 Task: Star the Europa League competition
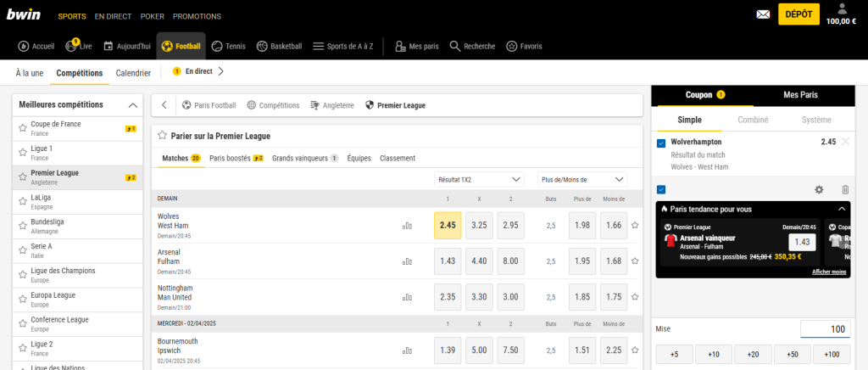pyautogui.click(x=23, y=300)
